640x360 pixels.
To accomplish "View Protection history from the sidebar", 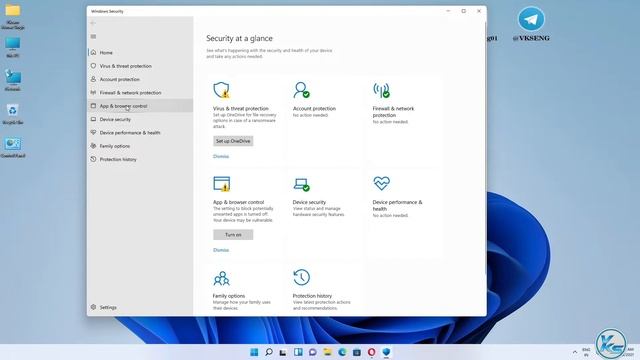I will [x=140, y=159].
